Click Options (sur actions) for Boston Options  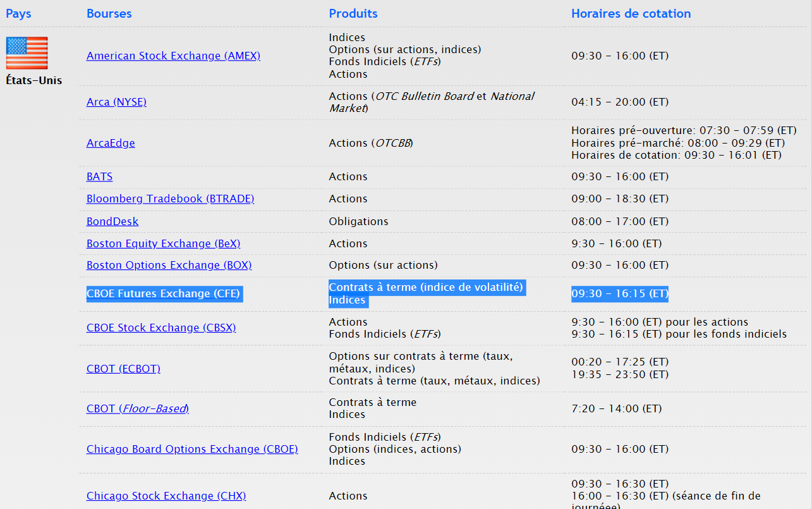point(384,265)
